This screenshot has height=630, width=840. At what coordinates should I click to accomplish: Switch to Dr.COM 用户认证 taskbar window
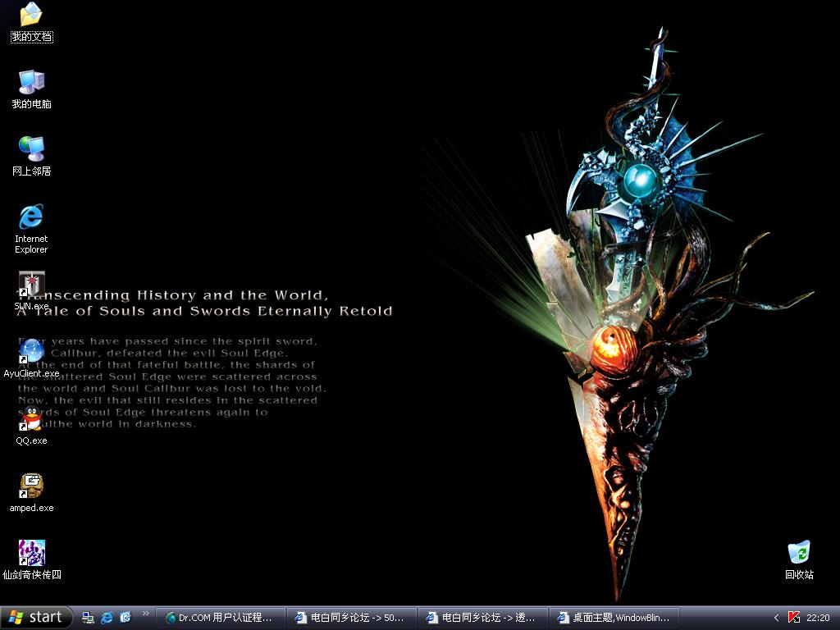tap(220, 618)
